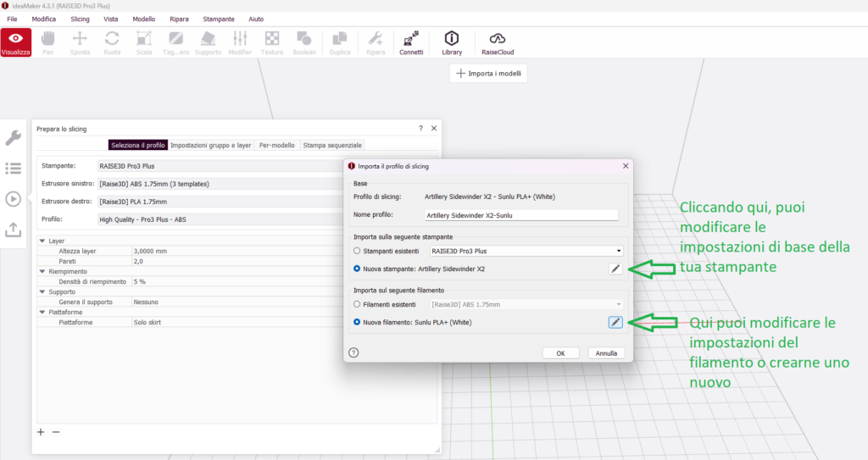Open existing printers RAISE3D Pro3 Plus dropdown
The image size is (868, 460).
(526, 251)
